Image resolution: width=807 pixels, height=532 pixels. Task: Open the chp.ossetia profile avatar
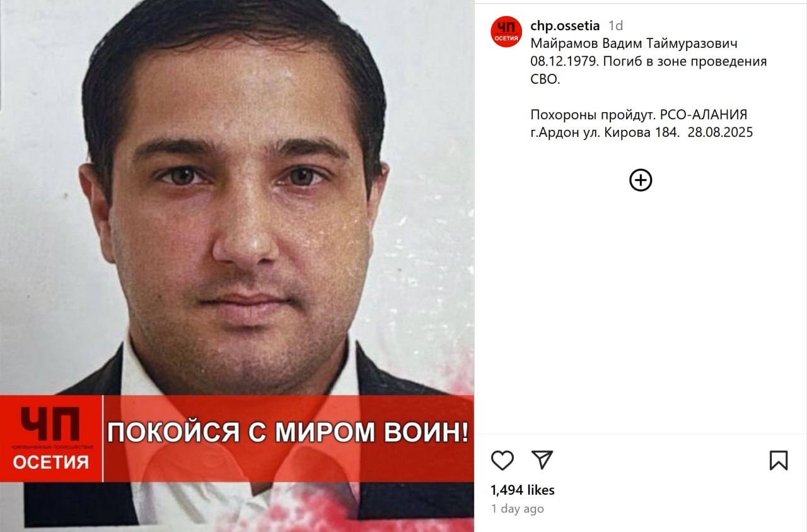(506, 32)
